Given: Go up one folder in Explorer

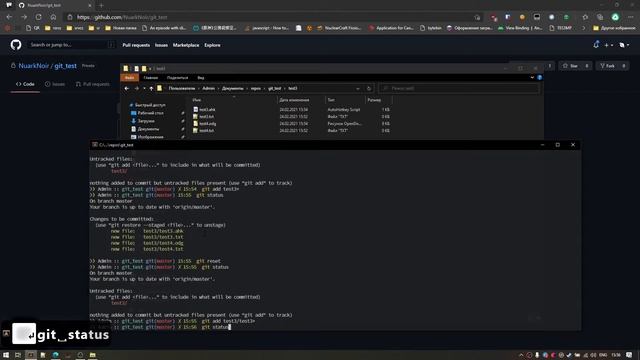Looking at the screenshot, I should [151, 88].
